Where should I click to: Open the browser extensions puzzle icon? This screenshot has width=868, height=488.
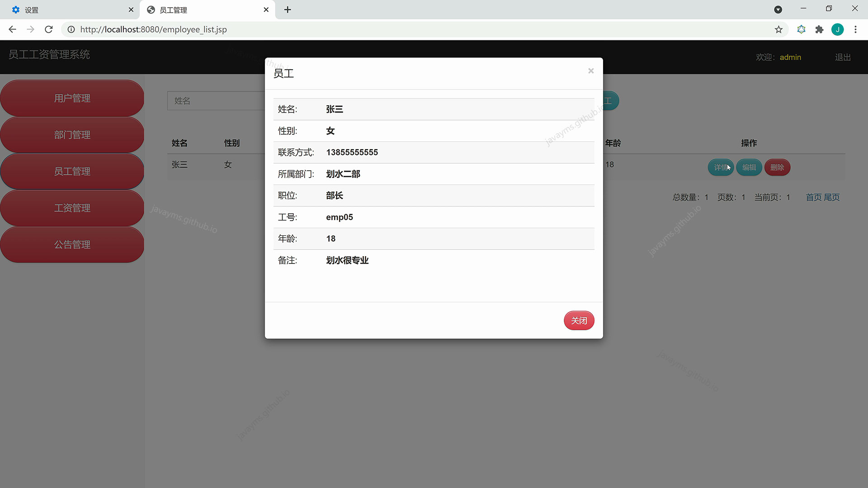coord(820,29)
